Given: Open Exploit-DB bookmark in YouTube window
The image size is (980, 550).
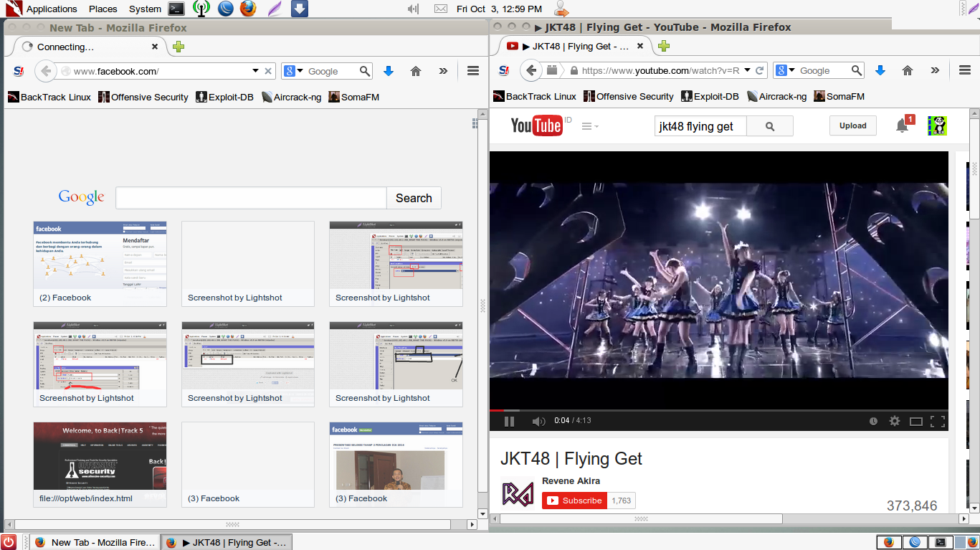Looking at the screenshot, I should point(710,96).
